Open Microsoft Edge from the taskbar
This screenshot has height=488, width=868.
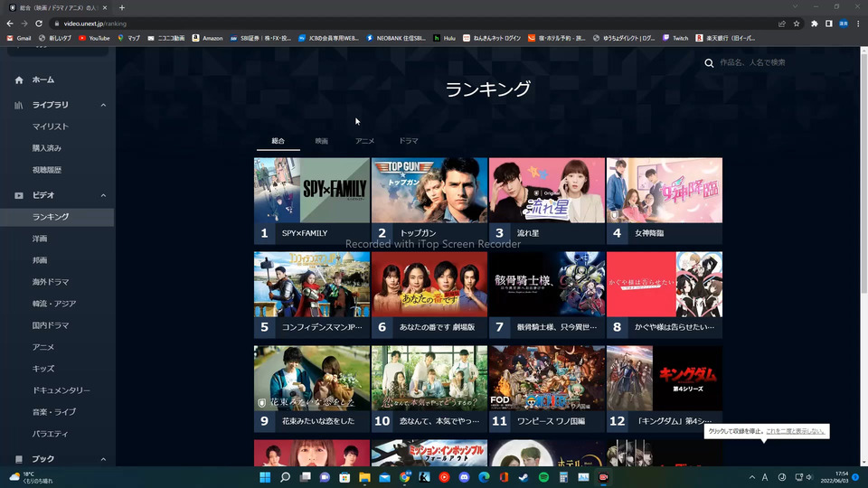coord(484,477)
